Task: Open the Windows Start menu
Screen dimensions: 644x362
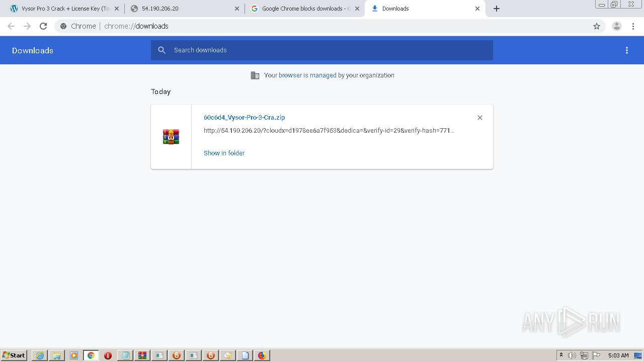Action: 14,355
